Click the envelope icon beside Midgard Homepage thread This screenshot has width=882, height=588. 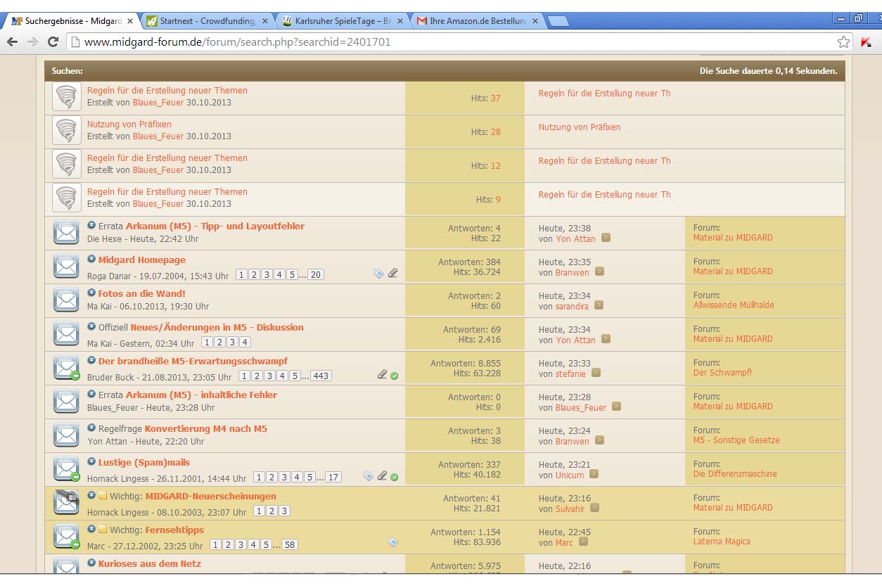click(67, 267)
